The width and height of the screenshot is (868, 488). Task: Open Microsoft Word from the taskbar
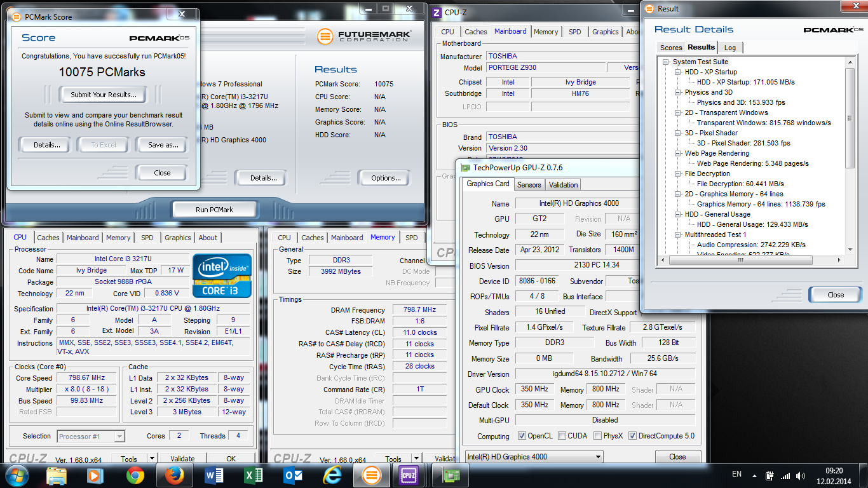[x=214, y=475]
